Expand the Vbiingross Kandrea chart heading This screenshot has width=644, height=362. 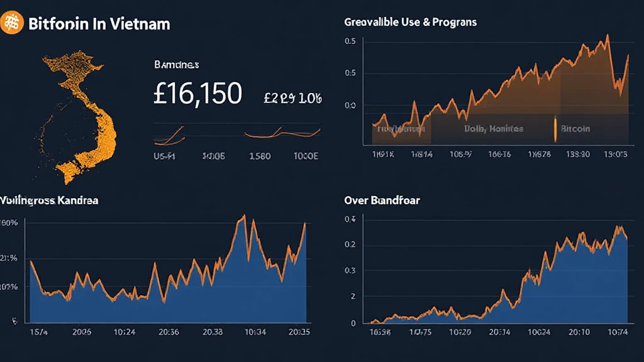coord(49,200)
